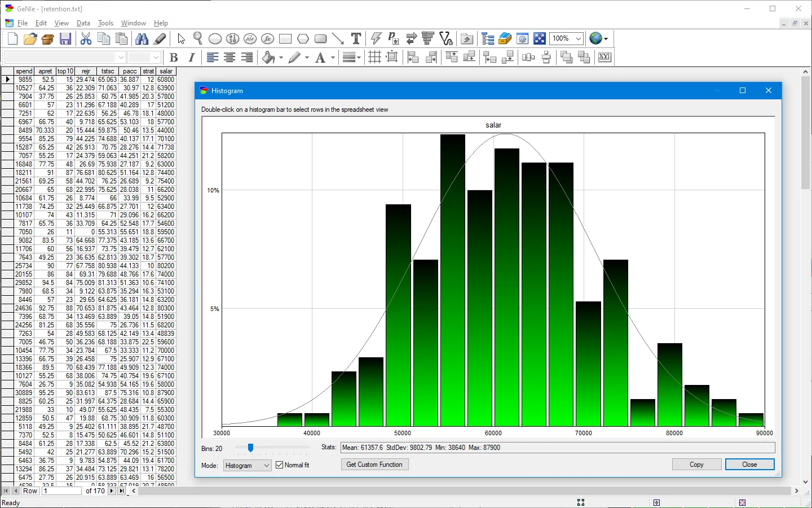Click the stethoscope diagnosis icon
The image size is (812, 508).
[x=446, y=39]
